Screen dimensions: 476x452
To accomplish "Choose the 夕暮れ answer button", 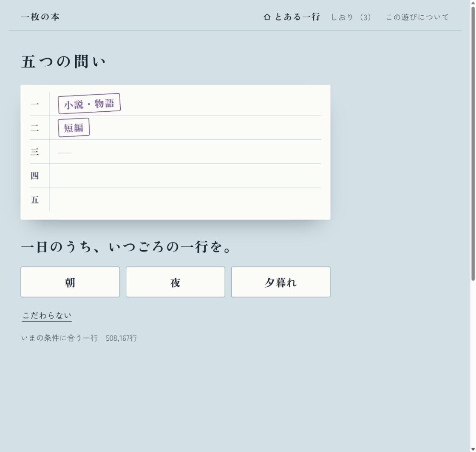I will pos(281,282).
